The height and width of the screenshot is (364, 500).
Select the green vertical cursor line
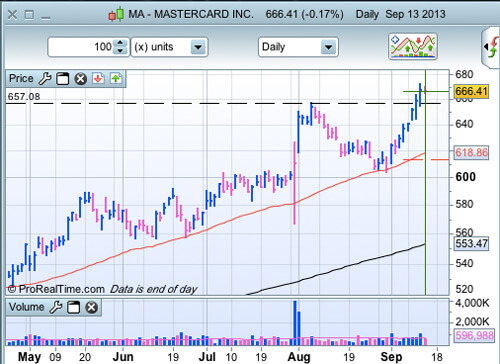(425, 183)
